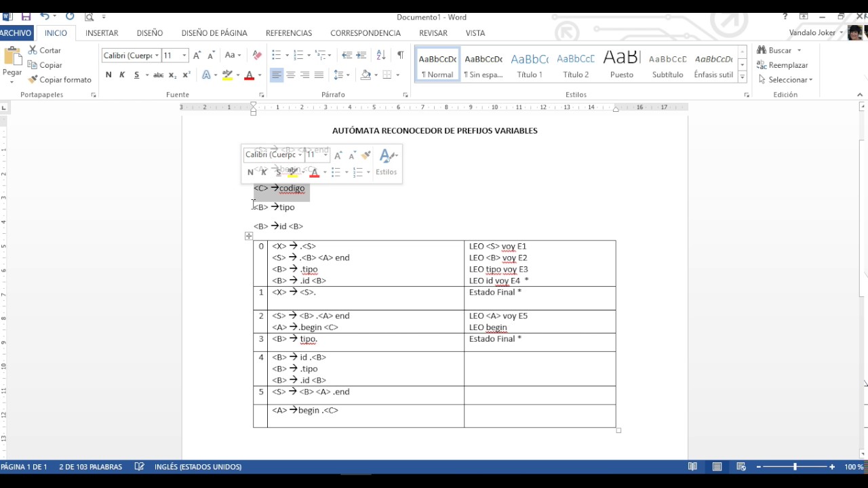The width and height of the screenshot is (868, 488).
Task: Click Buscar find button
Action: pyautogui.click(x=779, y=50)
